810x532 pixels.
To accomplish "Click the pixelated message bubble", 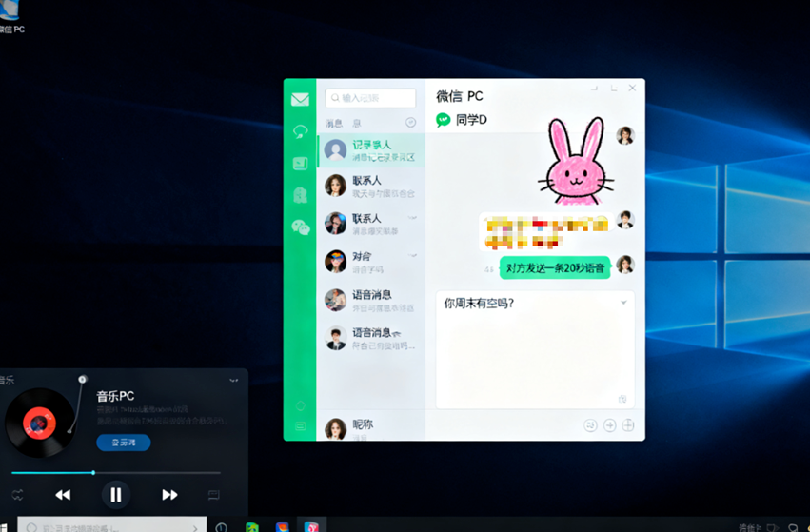I will click(x=546, y=231).
